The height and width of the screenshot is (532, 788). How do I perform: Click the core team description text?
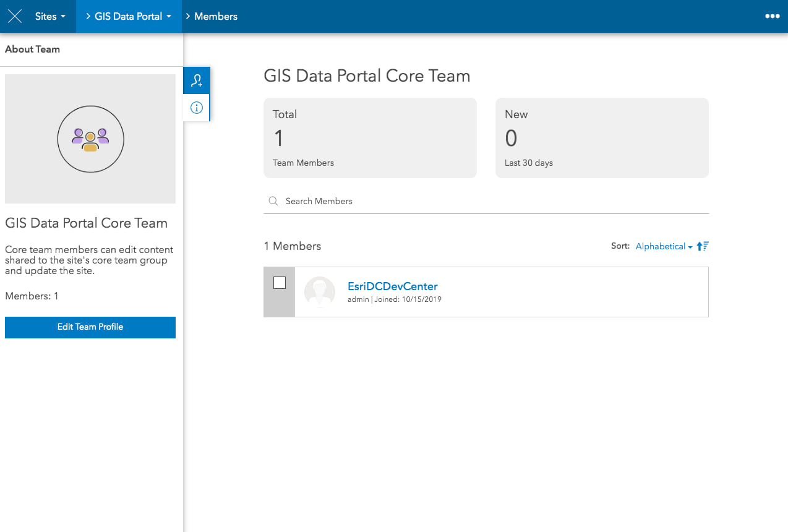pos(89,260)
